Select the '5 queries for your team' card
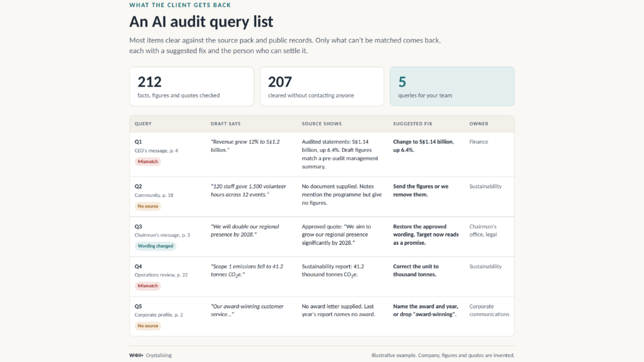The image size is (644, 362). [x=452, y=87]
